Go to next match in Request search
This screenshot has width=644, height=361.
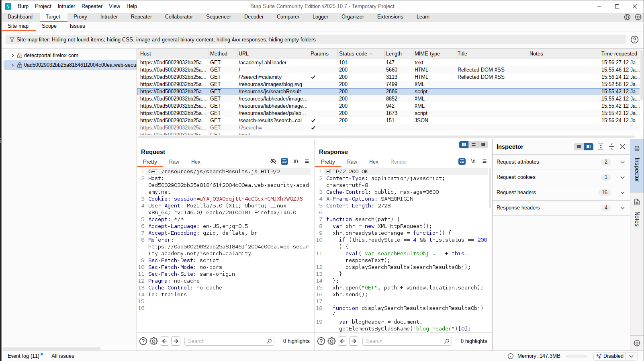pos(176,341)
